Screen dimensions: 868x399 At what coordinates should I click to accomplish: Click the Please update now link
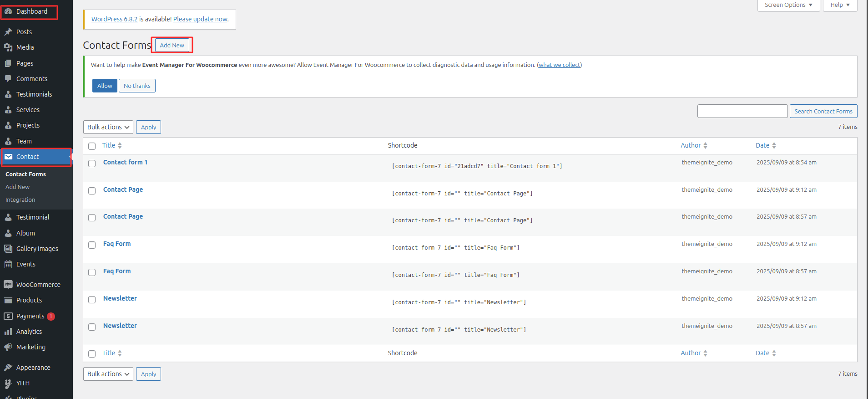click(200, 19)
